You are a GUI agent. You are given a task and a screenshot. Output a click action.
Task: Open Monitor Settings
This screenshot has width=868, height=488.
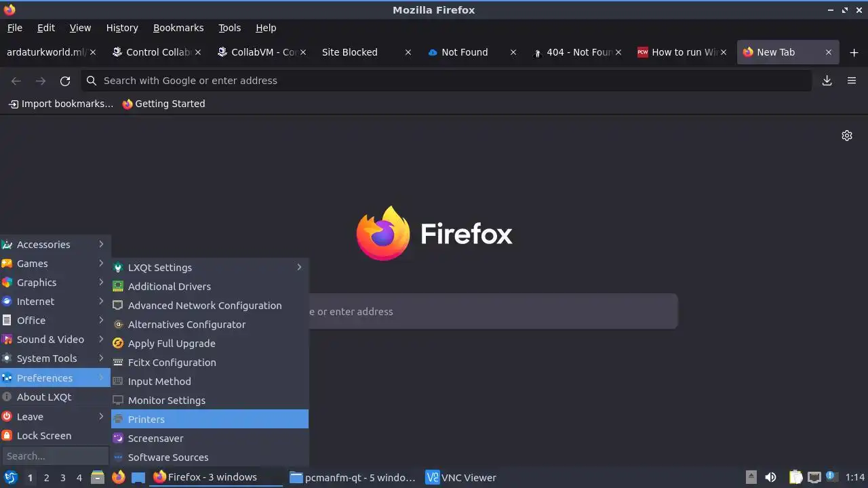point(210,401)
